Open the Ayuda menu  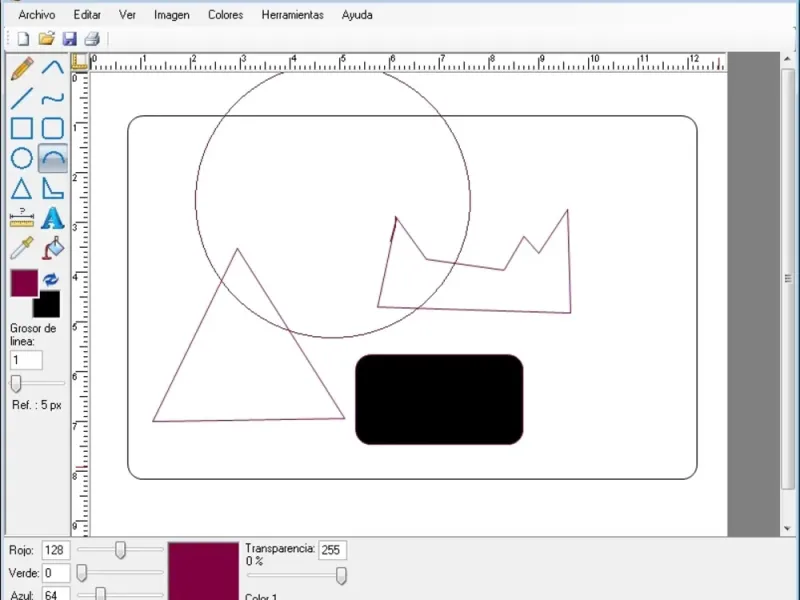tap(357, 15)
